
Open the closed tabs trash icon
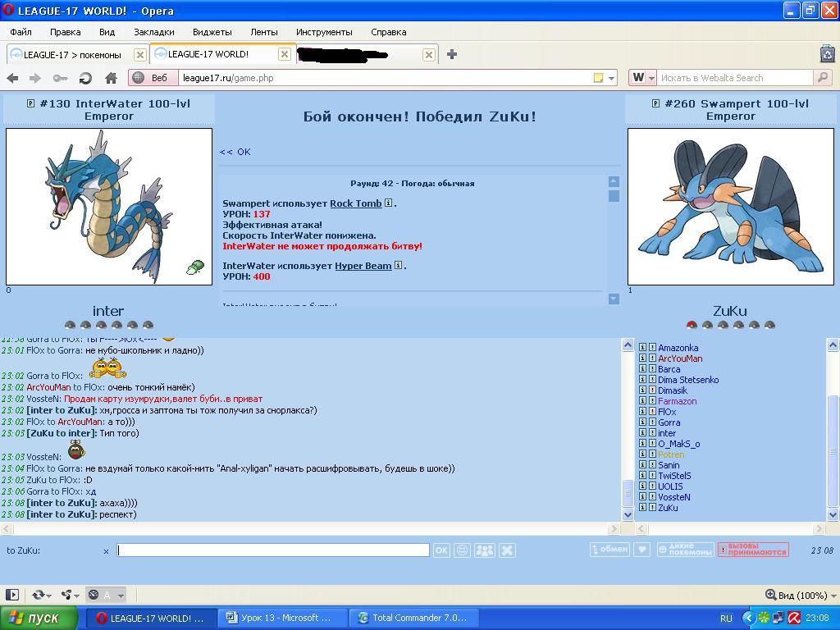(x=828, y=54)
